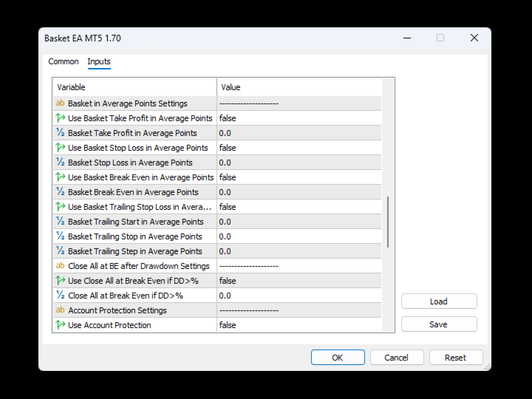
Task: Select the Use Close All at Break Even if DD>% label
Action: tap(133, 281)
